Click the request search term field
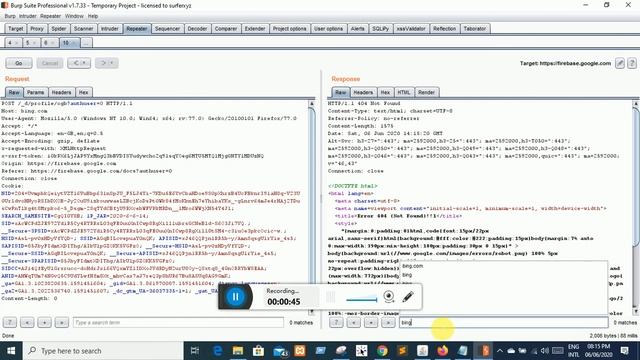The image size is (640, 360). tap(178, 322)
